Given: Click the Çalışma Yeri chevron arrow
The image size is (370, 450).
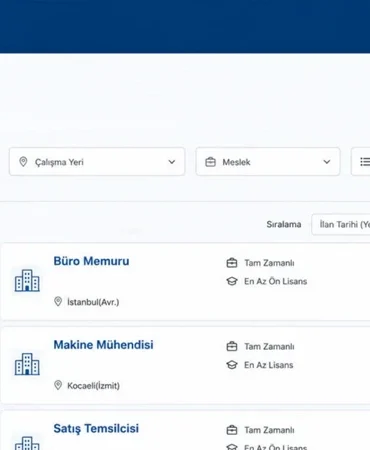Looking at the screenshot, I should coord(172,162).
